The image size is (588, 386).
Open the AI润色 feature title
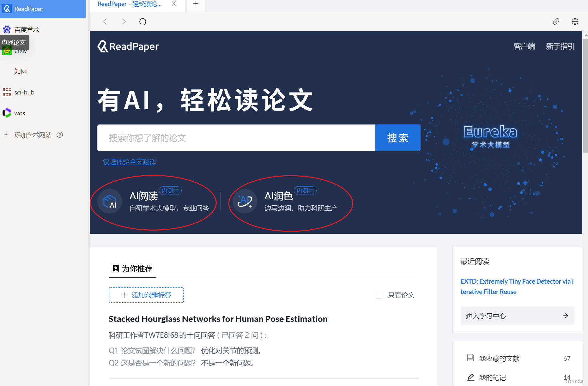tap(278, 196)
